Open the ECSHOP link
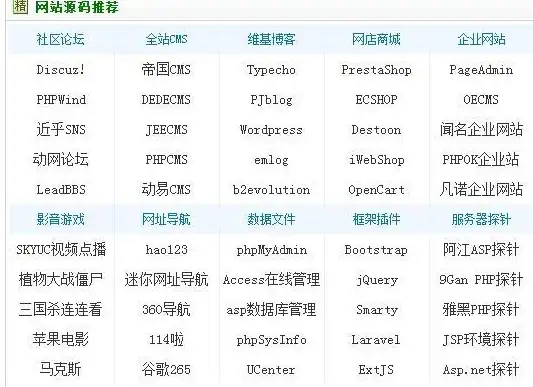Viewport: 533px width, 387px height. (376, 100)
